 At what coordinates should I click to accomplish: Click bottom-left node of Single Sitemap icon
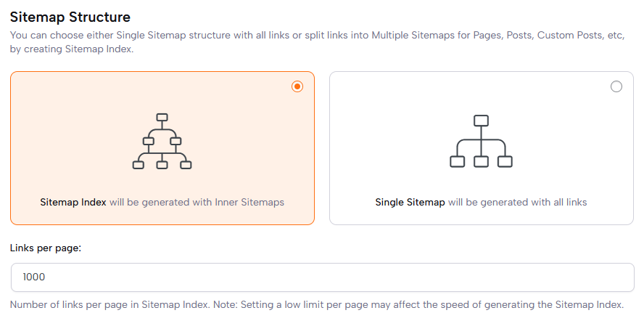click(x=457, y=161)
